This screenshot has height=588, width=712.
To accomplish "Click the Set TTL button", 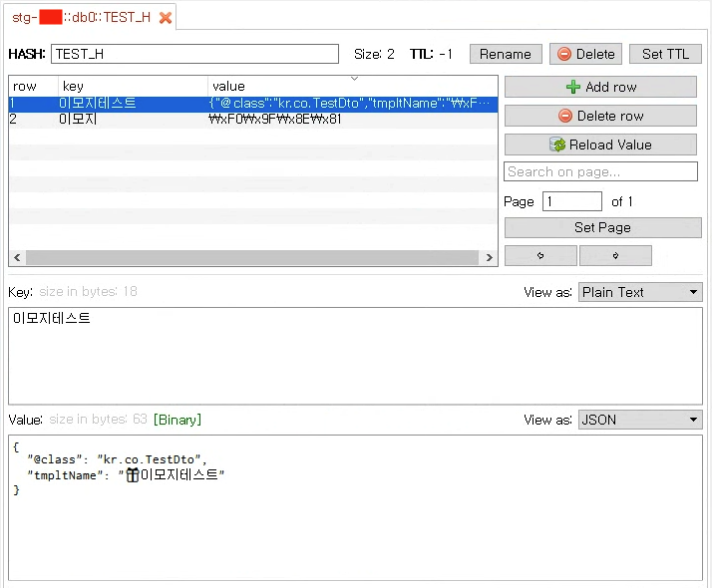I will point(665,54).
